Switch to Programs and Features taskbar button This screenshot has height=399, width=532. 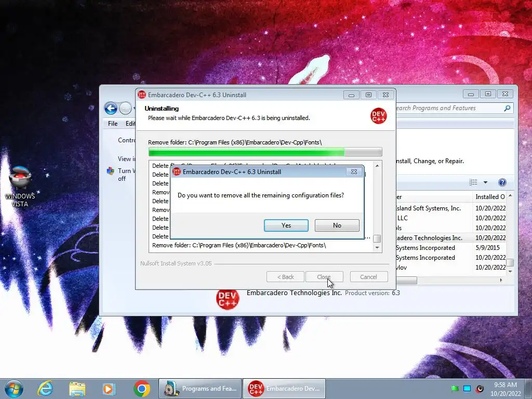[200, 389]
